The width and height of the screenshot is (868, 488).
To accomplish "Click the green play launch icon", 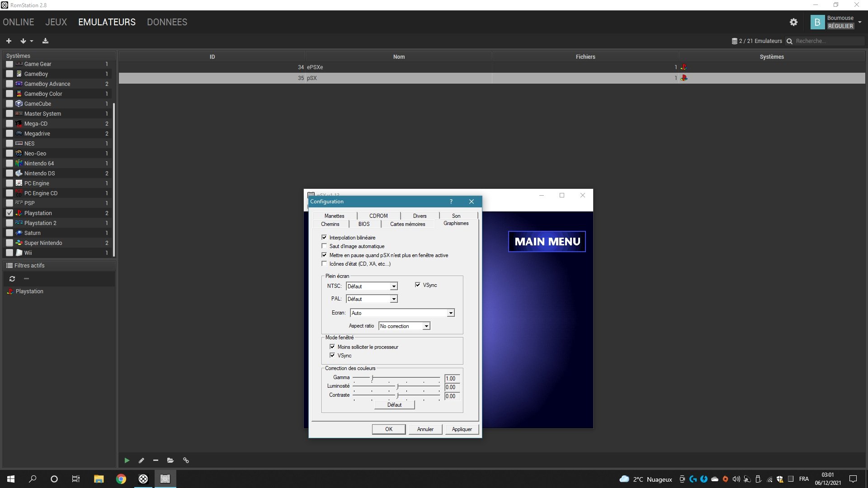I will (x=127, y=460).
